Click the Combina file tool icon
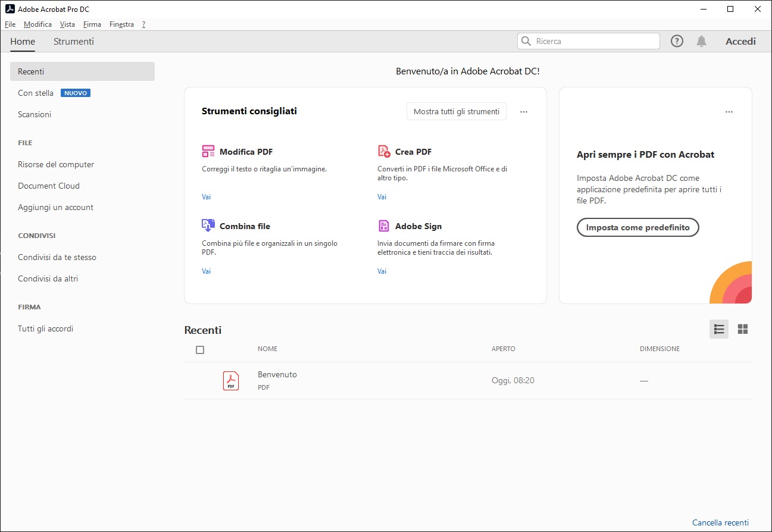772x532 pixels. pos(208,226)
